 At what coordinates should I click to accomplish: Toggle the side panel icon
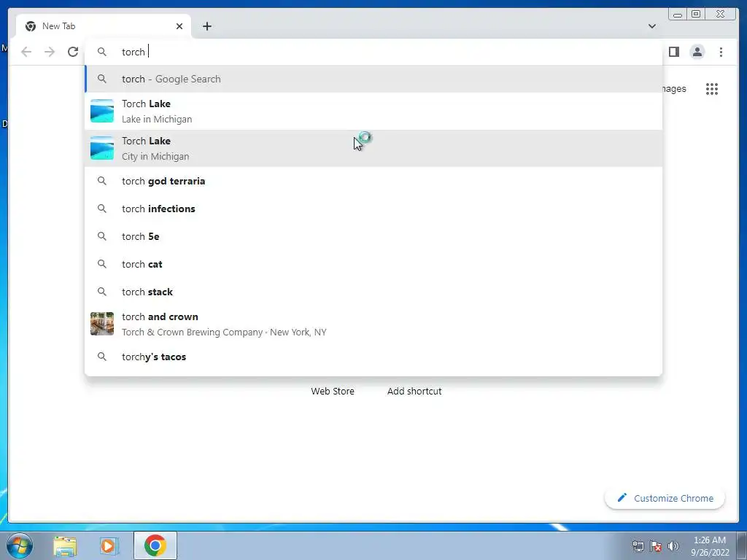point(673,52)
